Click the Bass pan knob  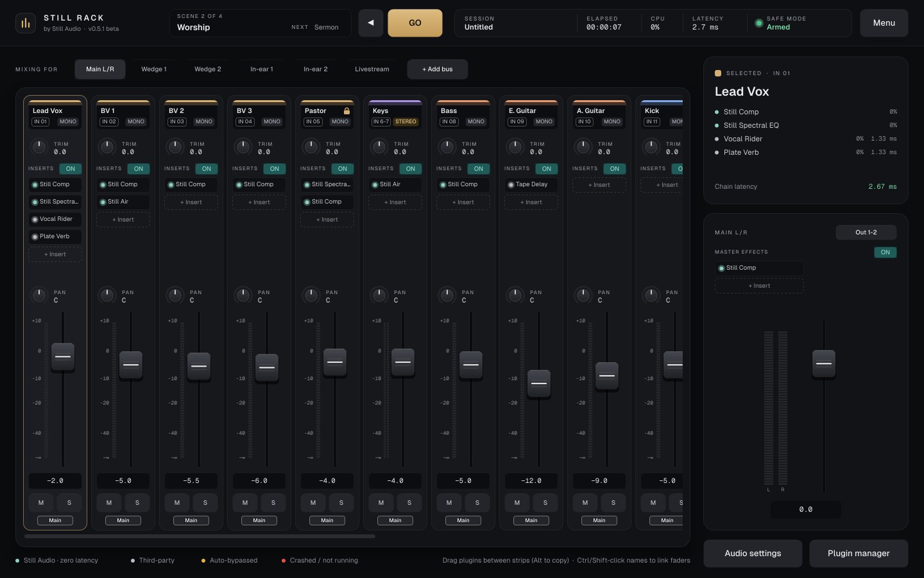447,295
